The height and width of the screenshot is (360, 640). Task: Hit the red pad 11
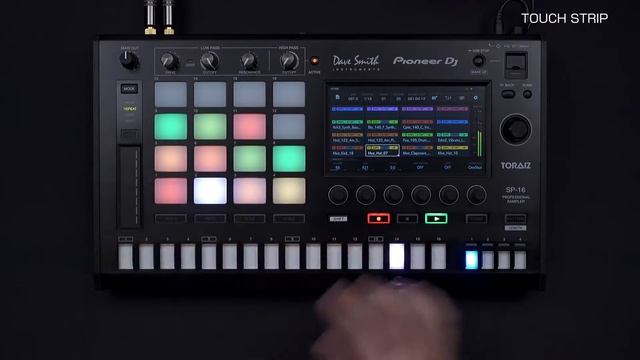tap(249, 127)
